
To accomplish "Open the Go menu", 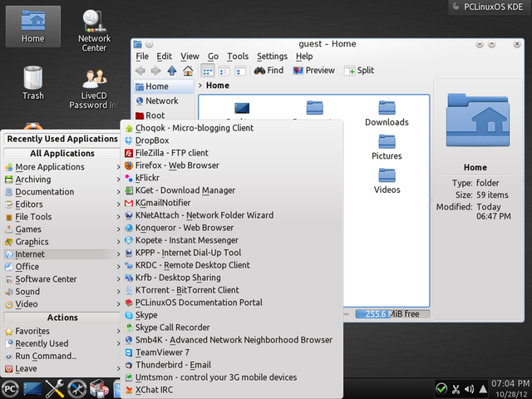I will click(213, 57).
